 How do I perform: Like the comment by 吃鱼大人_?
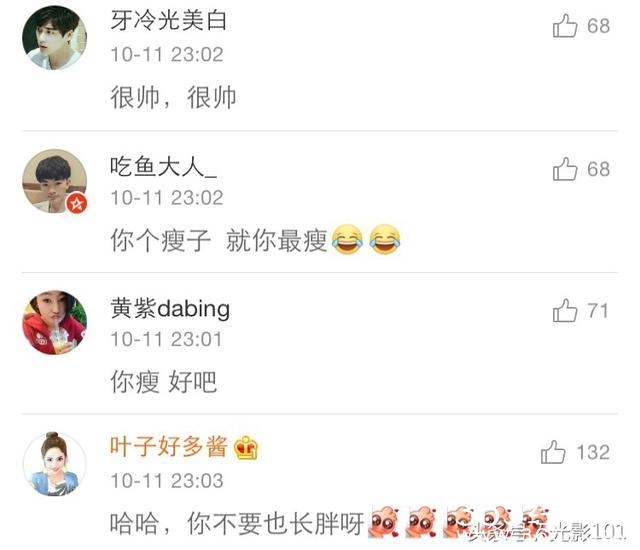[x=565, y=169]
